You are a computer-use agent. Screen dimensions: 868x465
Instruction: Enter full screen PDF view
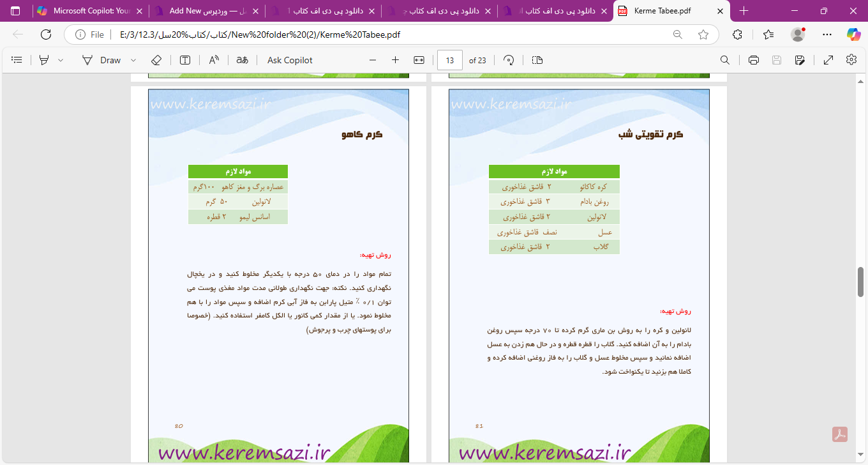[x=828, y=60]
